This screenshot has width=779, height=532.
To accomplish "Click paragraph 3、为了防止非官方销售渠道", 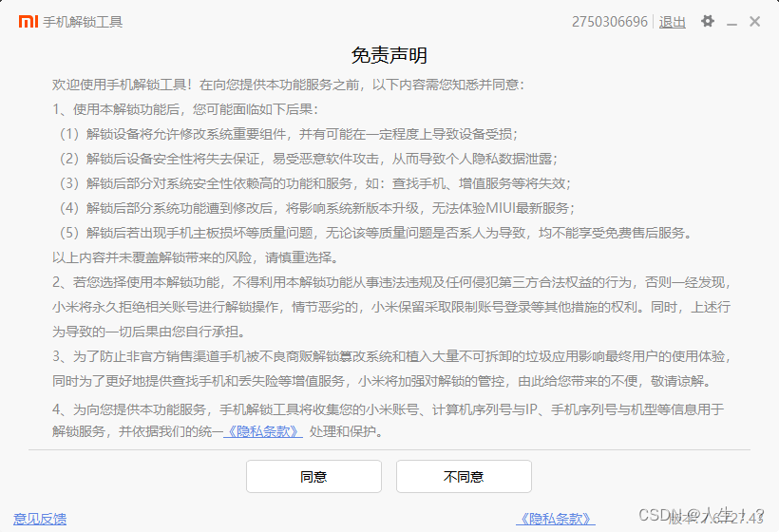I will pos(391,369).
